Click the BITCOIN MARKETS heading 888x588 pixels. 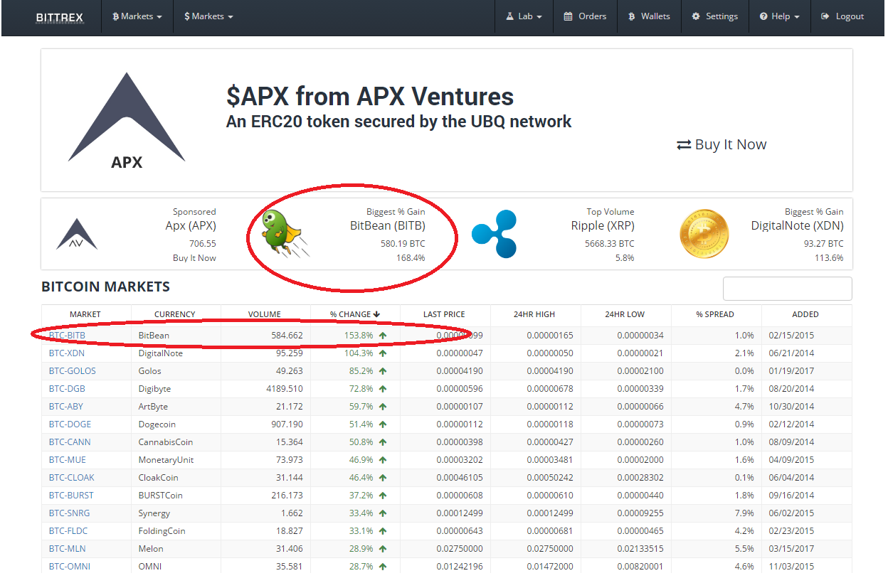(x=105, y=287)
